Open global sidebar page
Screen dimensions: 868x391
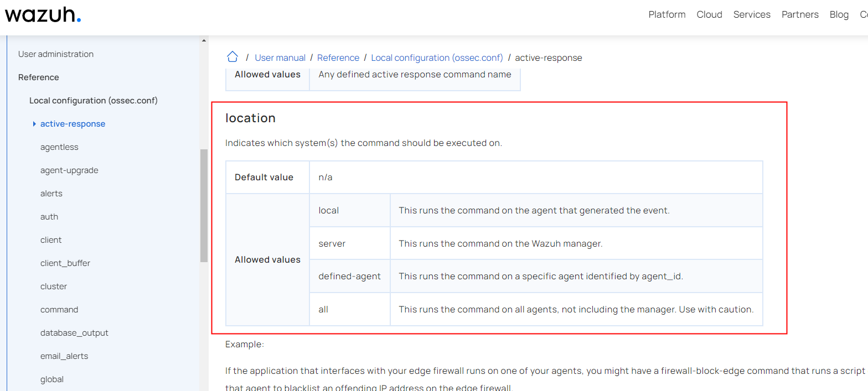(x=52, y=379)
